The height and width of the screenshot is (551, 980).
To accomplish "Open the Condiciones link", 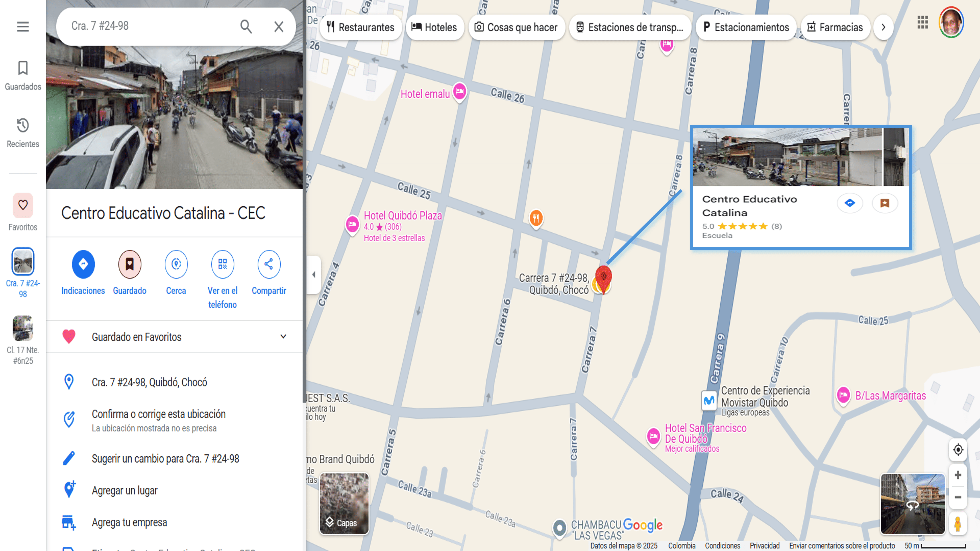I will (x=723, y=546).
